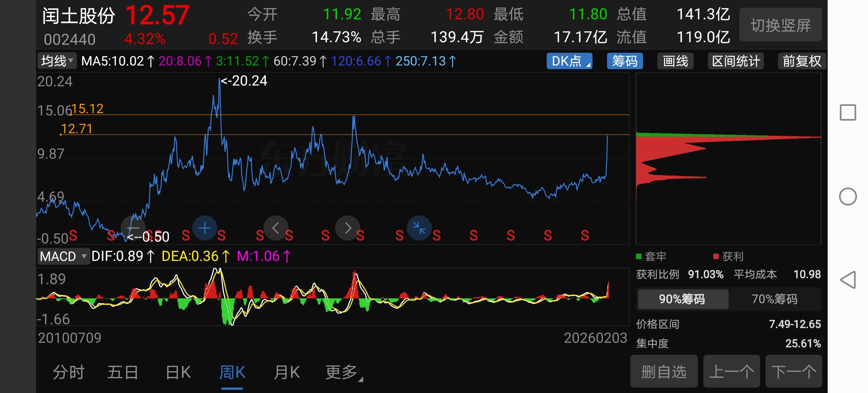Switch to the 日K tab
This screenshot has height=393, width=868.
(x=178, y=372)
